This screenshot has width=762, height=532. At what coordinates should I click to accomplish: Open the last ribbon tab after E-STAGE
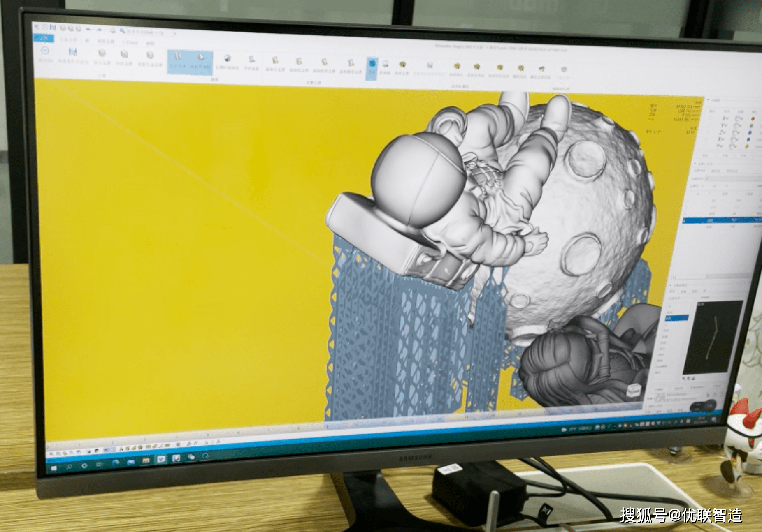[150, 43]
